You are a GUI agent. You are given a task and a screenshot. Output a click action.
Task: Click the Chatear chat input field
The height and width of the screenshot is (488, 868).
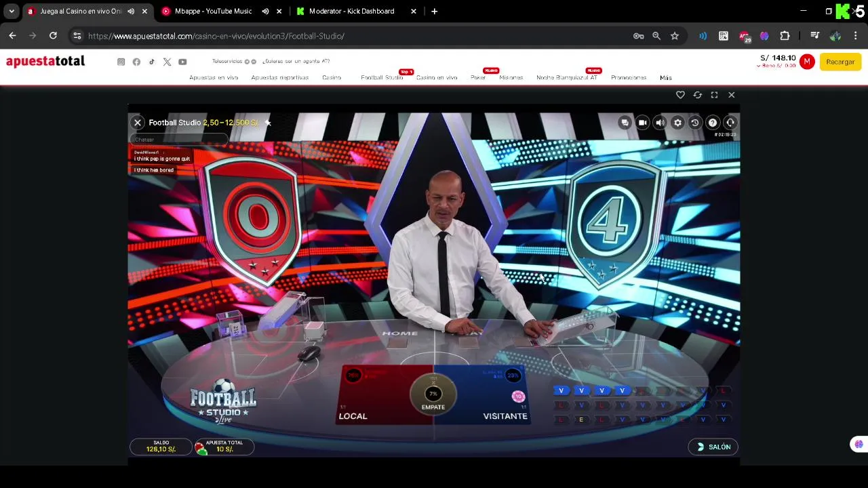pos(179,140)
